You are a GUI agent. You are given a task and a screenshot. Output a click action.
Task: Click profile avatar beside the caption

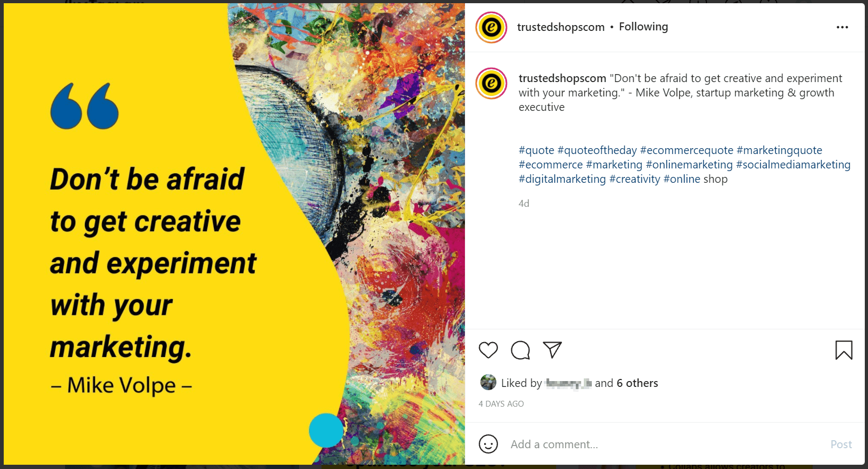click(x=491, y=83)
